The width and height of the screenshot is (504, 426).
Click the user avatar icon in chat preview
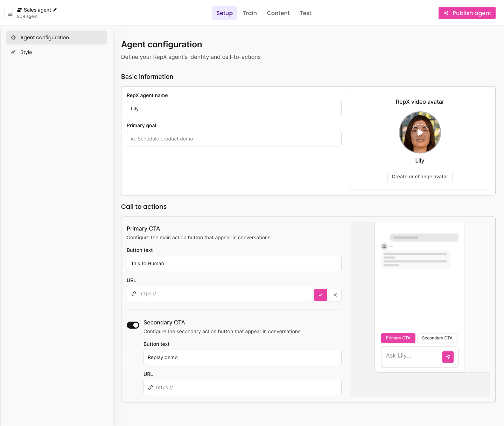384,246
